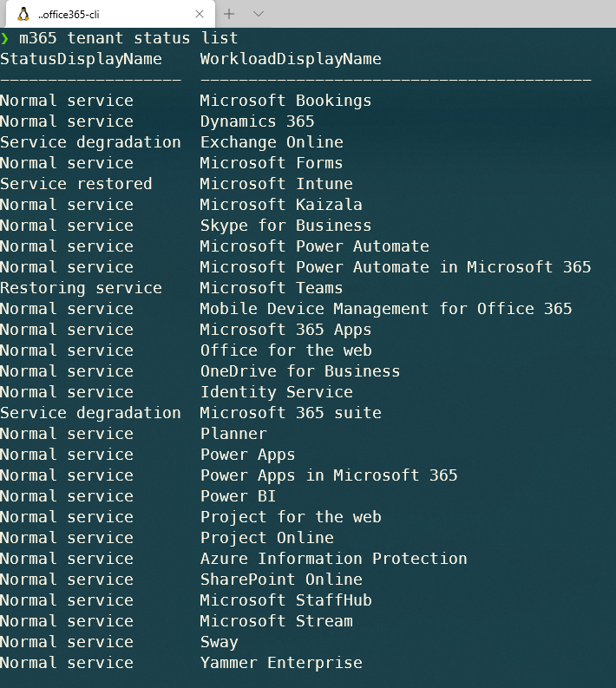Screen dimensions: 616x688
Task: Click 'Microsoft Forms' workload text
Action: [x=272, y=163]
